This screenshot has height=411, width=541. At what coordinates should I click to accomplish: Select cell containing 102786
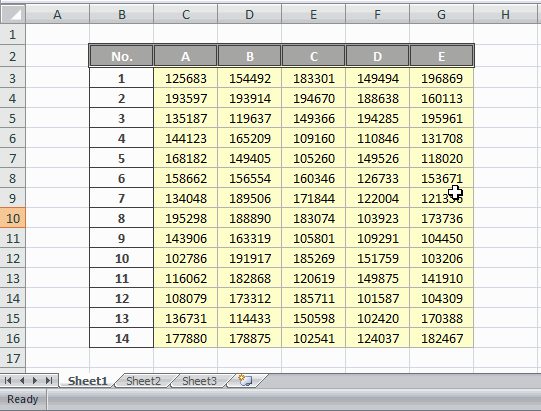tap(186, 258)
